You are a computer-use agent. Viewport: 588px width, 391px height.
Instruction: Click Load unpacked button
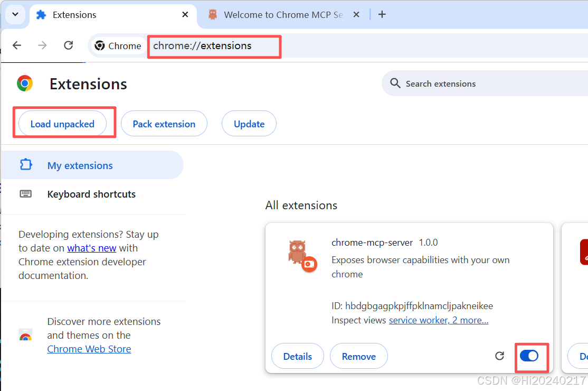point(62,124)
